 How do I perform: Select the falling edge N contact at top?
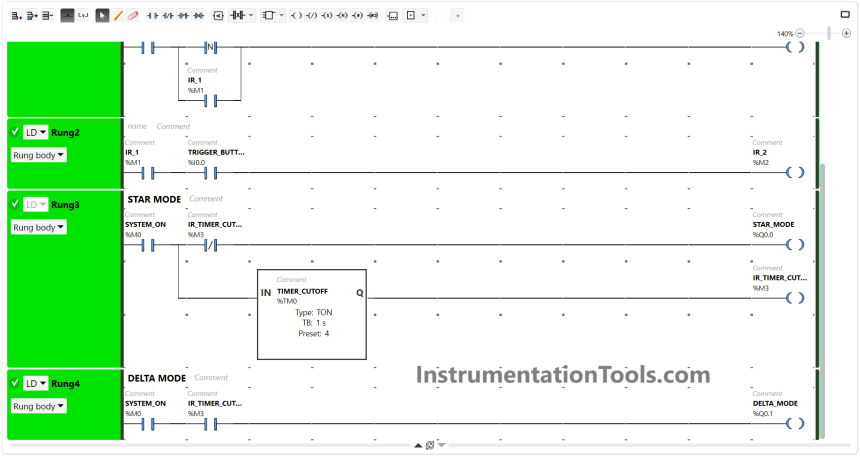click(x=211, y=48)
